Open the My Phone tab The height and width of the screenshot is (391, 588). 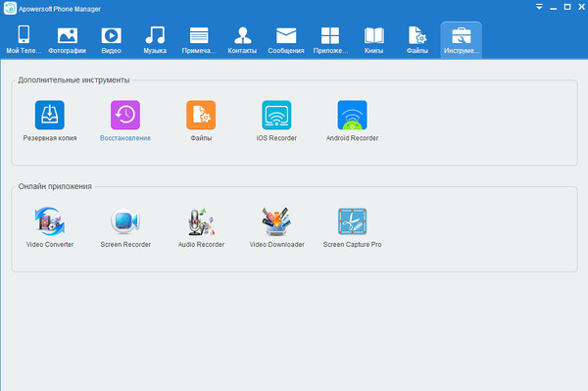(24, 40)
